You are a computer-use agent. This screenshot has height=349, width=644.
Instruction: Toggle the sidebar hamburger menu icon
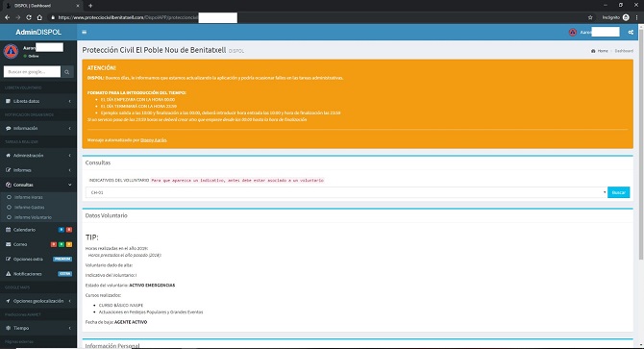pyautogui.click(x=85, y=32)
